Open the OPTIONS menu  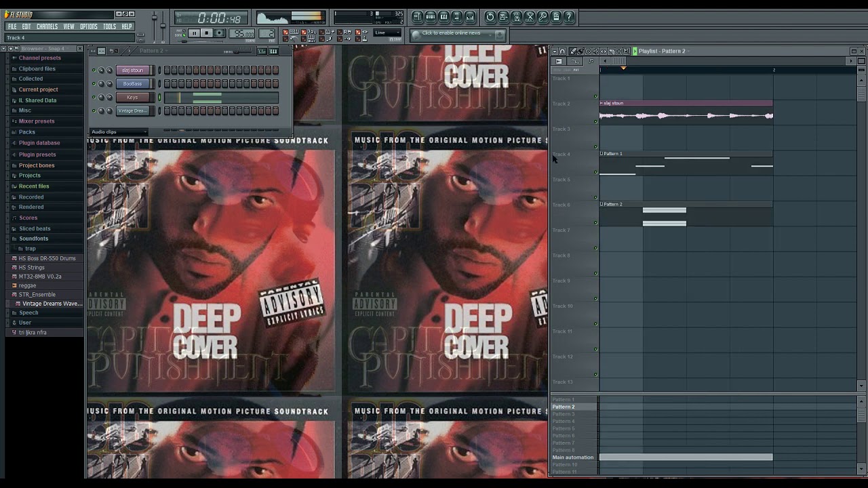(89, 26)
